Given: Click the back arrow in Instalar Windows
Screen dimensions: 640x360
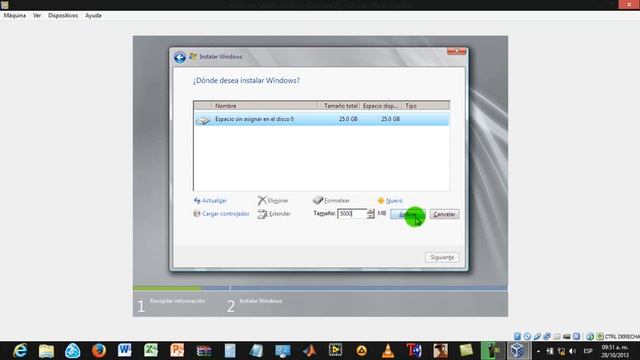Looking at the screenshot, I should (180, 57).
